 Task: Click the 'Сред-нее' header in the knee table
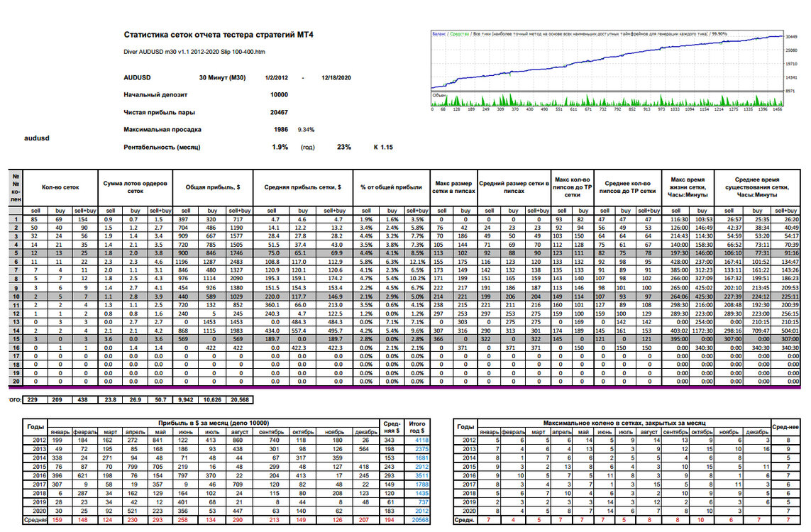point(785,427)
